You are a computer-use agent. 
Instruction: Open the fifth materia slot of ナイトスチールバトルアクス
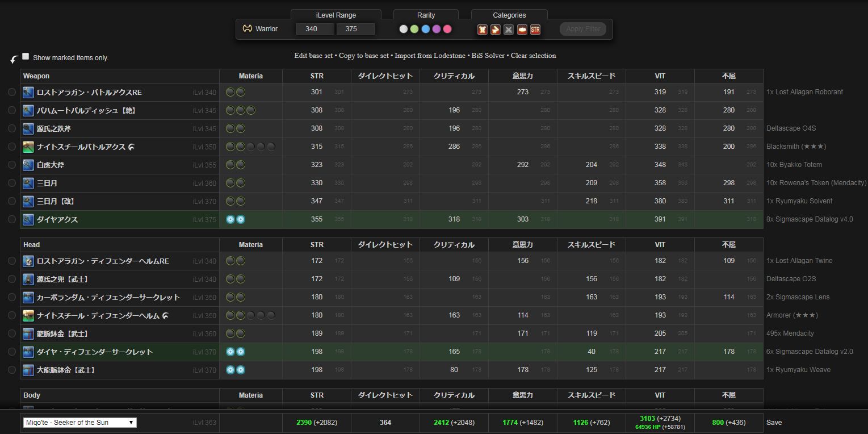271,147
